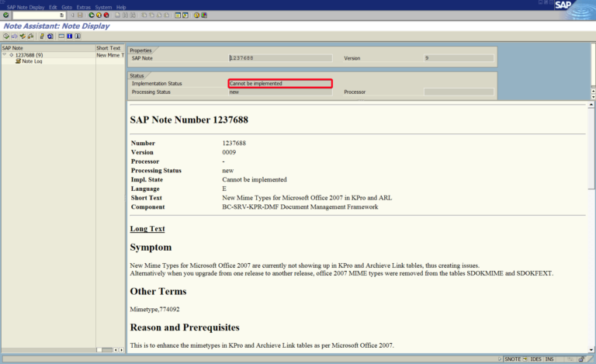Viewport: 596px width, 364px height.
Task: Click the yellow Exit icon
Action: (99, 16)
